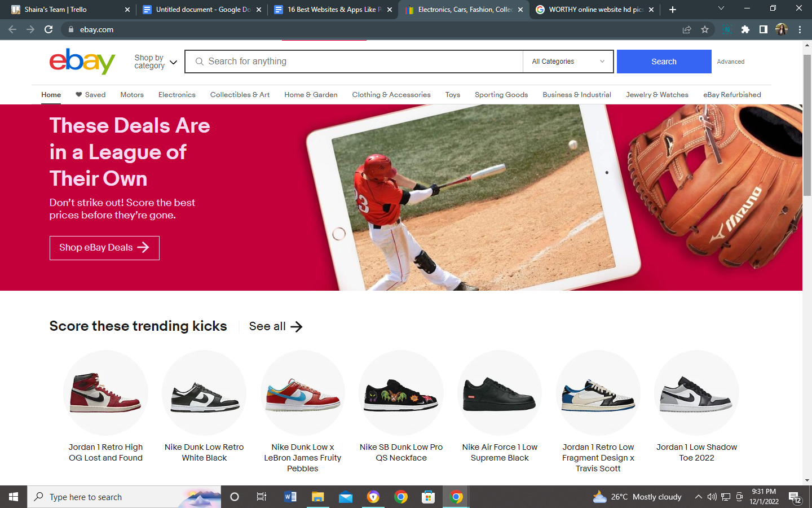This screenshot has height=508, width=812.
Task: Click the blue Search button
Action: [x=664, y=62]
